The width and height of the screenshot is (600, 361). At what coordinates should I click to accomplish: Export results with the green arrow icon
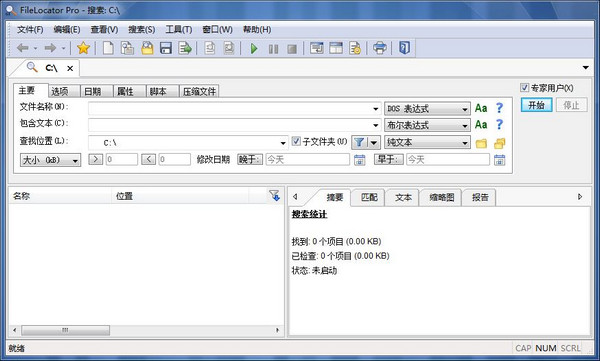[x=185, y=48]
